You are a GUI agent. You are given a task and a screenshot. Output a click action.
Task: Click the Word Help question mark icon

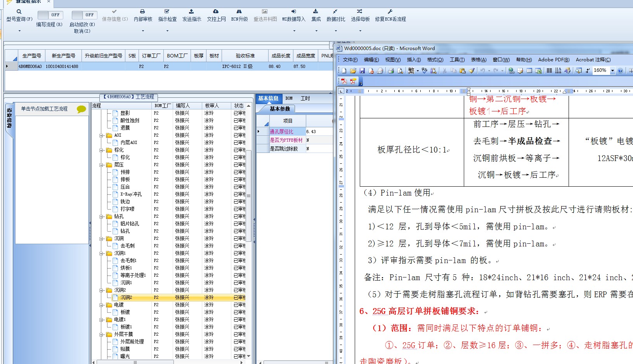coord(620,71)
